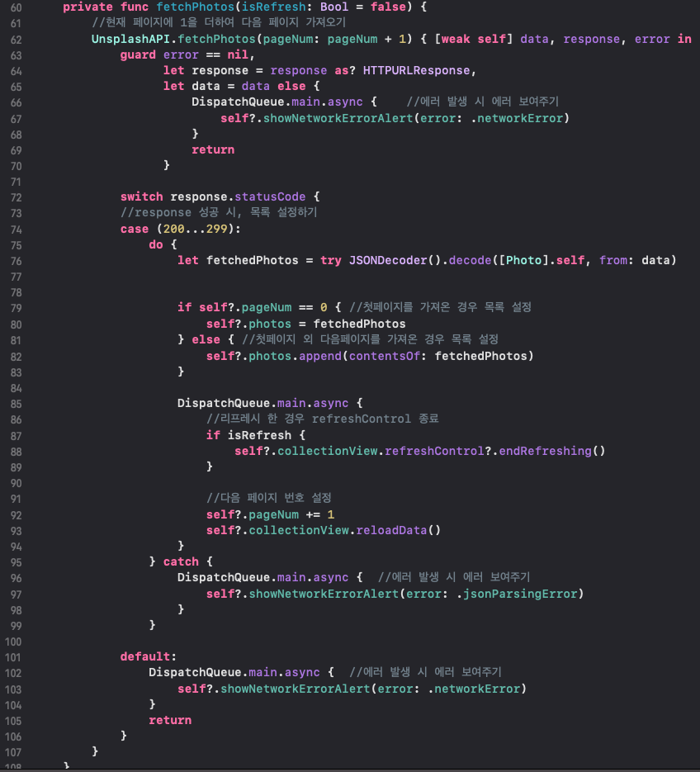Screen dimensions: 700x772
Task: Click 'fetchedPhotos' assignment value on line 80
Action: click(359, 324)
